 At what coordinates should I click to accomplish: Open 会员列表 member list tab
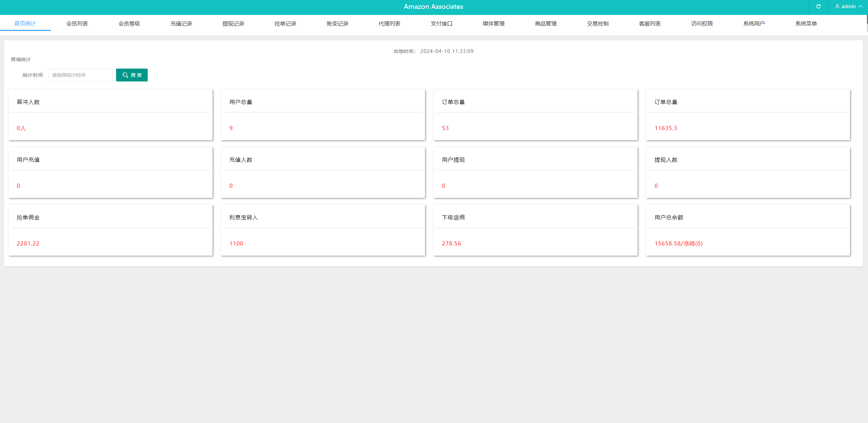click(77, 23)
